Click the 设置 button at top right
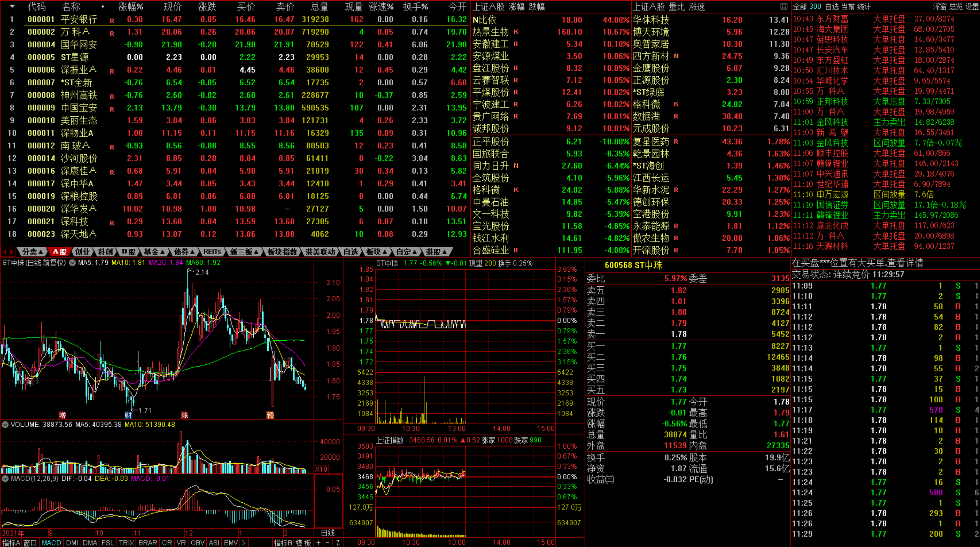Image resolution: width=980 pixels, height=547 pixels. point(972,7)
